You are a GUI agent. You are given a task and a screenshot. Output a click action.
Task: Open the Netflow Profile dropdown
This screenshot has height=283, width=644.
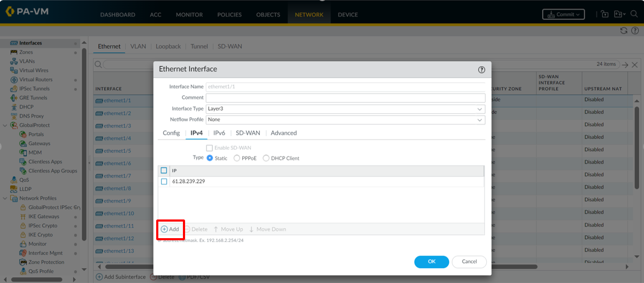tap(346, 120)
